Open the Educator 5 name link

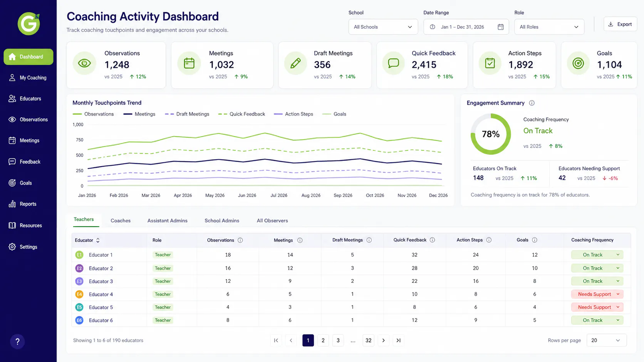[x=101, y=307]
